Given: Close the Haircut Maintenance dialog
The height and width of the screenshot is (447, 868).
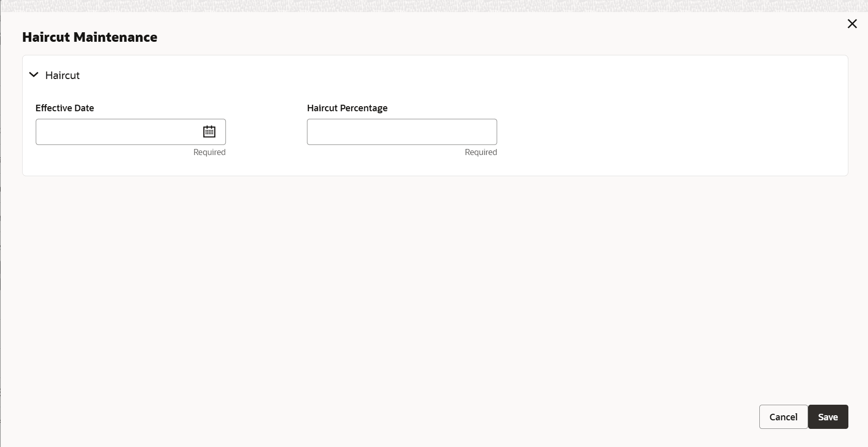Looking at the screenshot, I should point(852,24).
